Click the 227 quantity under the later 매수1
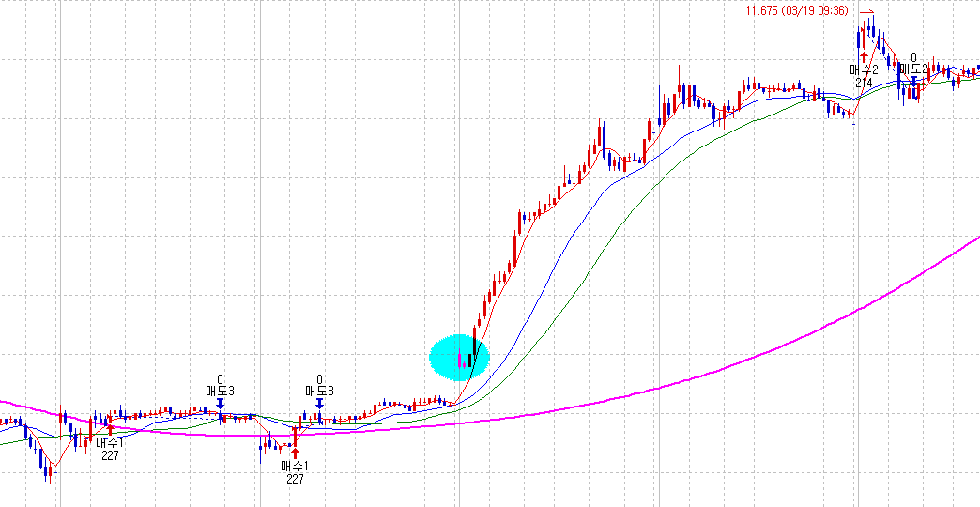Viewport: 980px width, 507px height. click(295, 480)
